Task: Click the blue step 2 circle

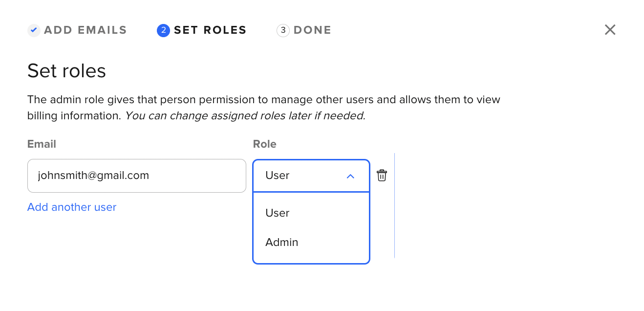Action: click(163, 30)
